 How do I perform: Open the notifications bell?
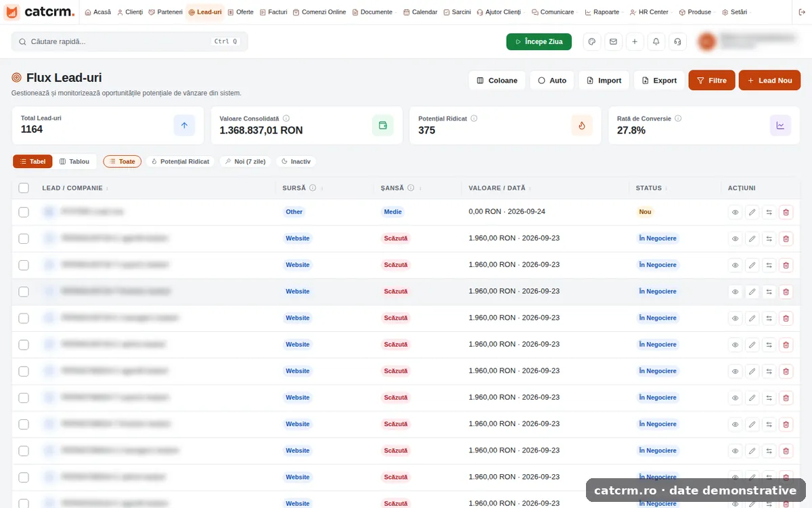[x=656, y=41]
